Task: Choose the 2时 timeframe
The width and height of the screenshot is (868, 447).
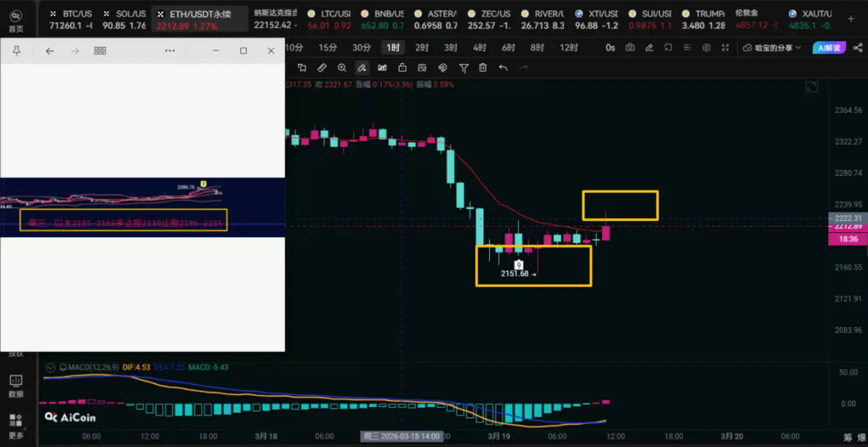Action: (422, 48)
